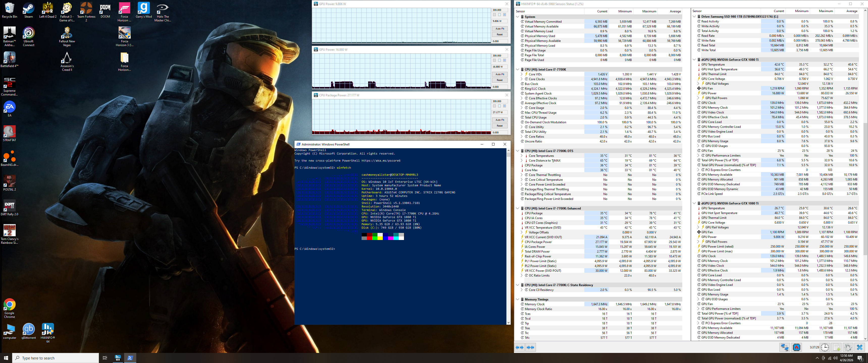Click the CPU flame stress icon in HWiNFO

tap(797, 347)
